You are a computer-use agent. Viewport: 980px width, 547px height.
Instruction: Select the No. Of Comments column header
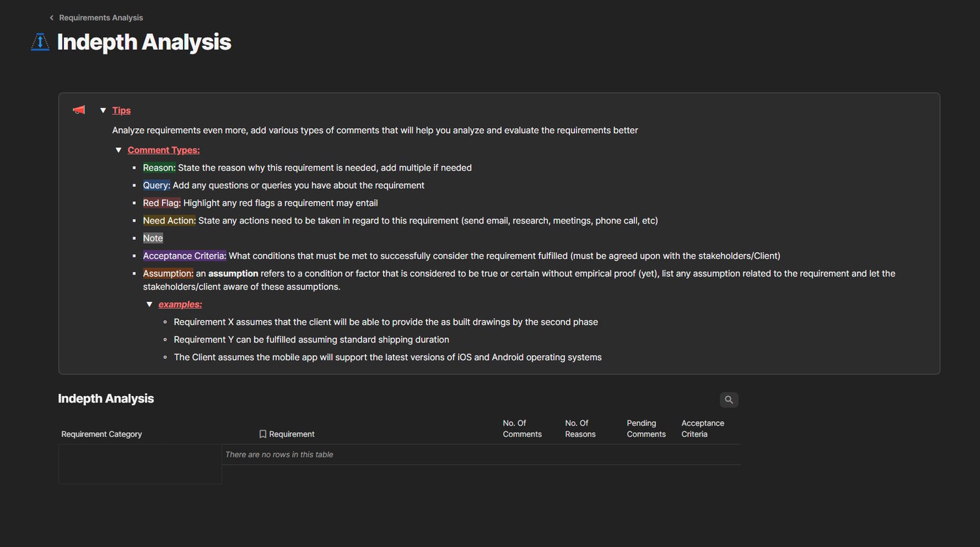(523, 429)
